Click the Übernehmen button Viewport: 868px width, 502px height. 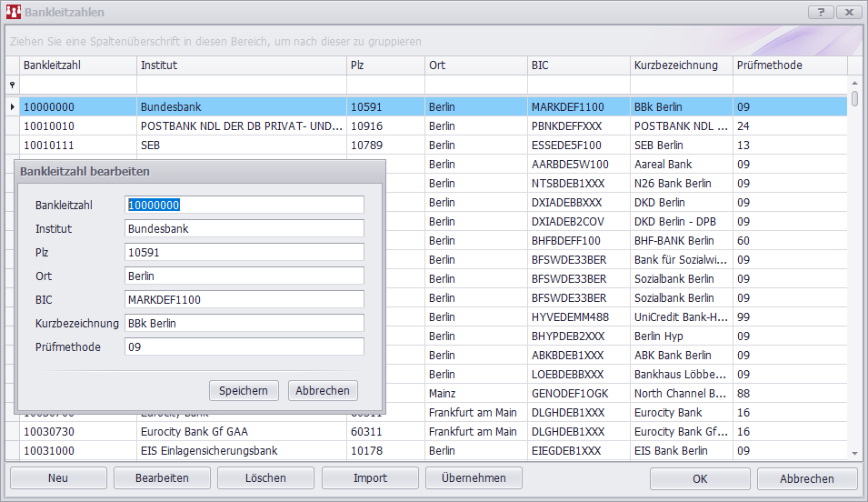click(x=474, y=477)
